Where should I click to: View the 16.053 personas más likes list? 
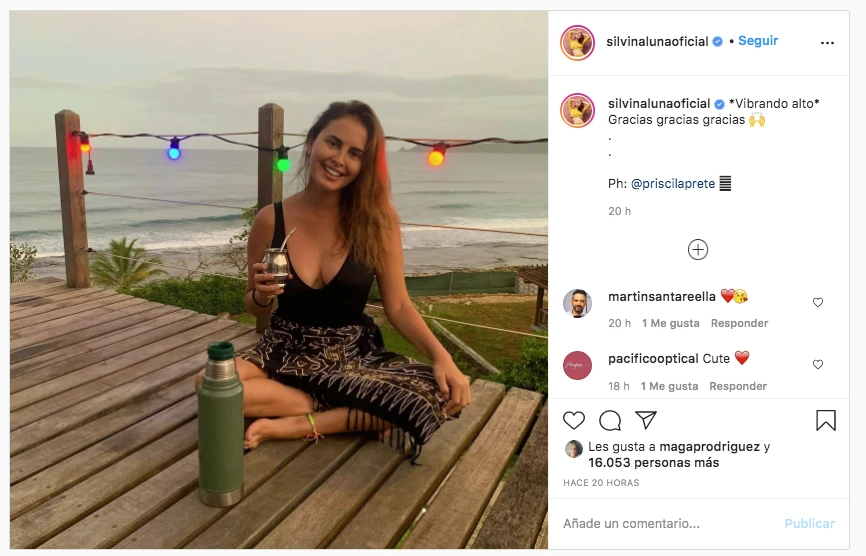coord(653,463)
